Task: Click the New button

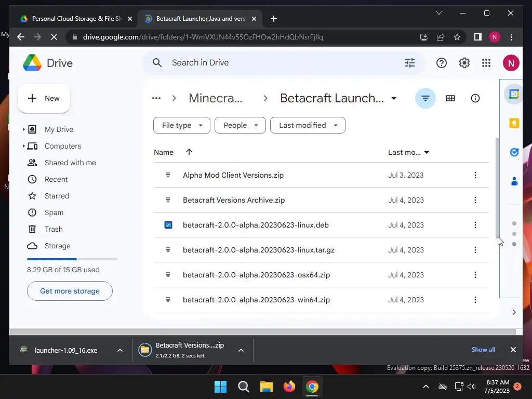Action: pos(44,98)
